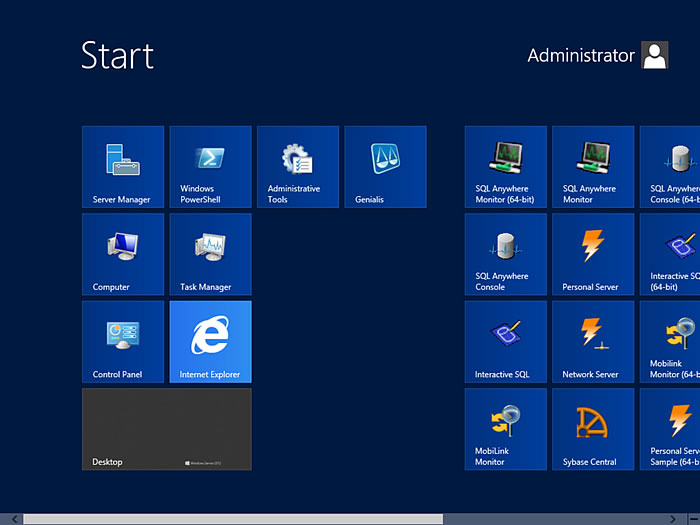
Task: Open the Computer tile
Action: 123,254
